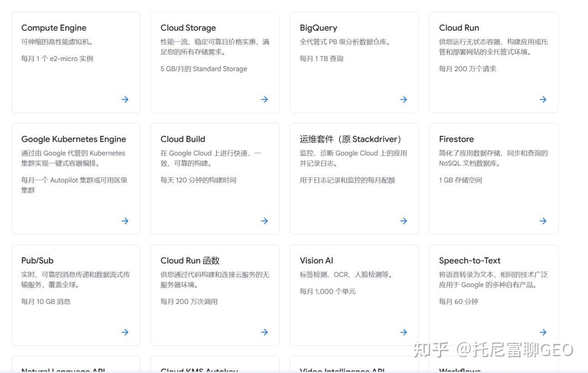
Task: Open Google Kubernetes Engine card arrow
Action: click(125, 221)
